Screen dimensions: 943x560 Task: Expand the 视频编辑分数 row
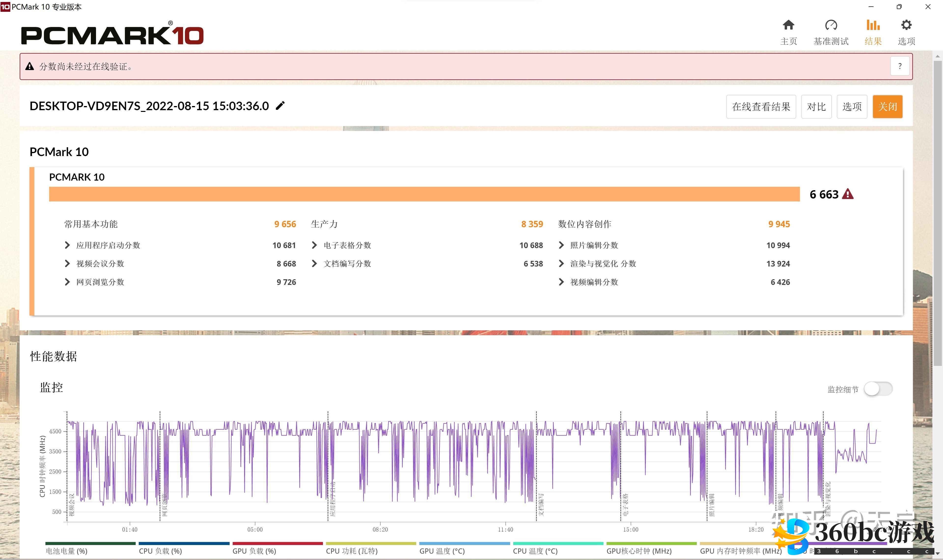[561, 282]
